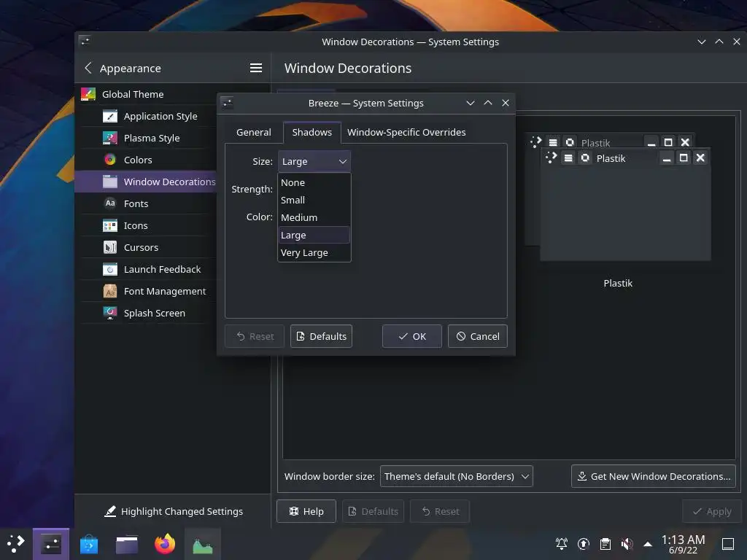Choose Small in the shadow size list
The height and width of the screenshot is (560, 747).
tap(314, 200)
